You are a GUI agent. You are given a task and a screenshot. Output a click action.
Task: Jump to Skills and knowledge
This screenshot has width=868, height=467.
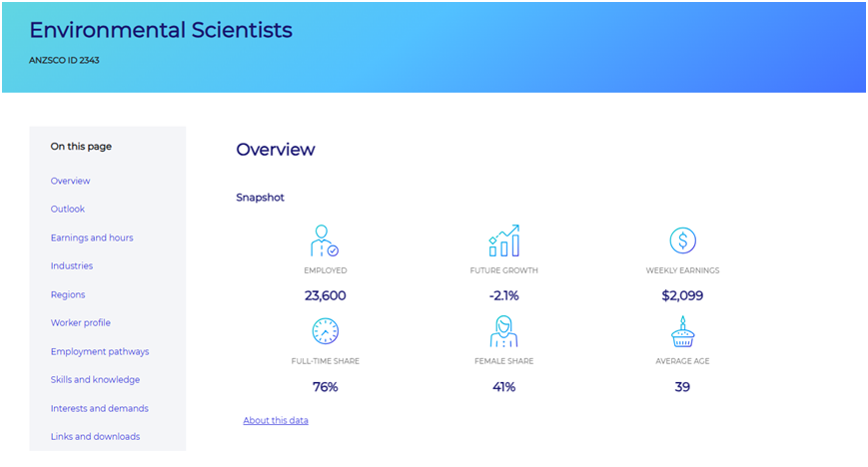pyautogui.click(x=95, y=379)
